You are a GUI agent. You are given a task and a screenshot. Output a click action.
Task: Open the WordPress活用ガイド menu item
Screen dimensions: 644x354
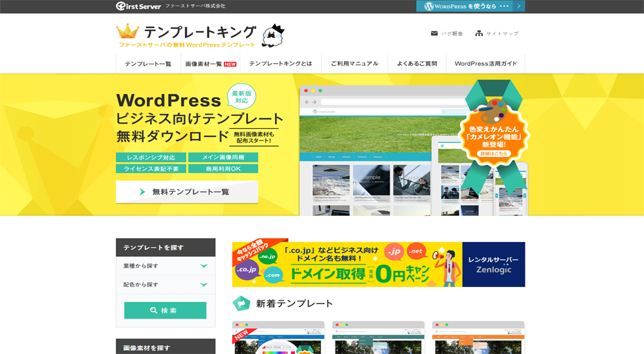pos(486,64)
